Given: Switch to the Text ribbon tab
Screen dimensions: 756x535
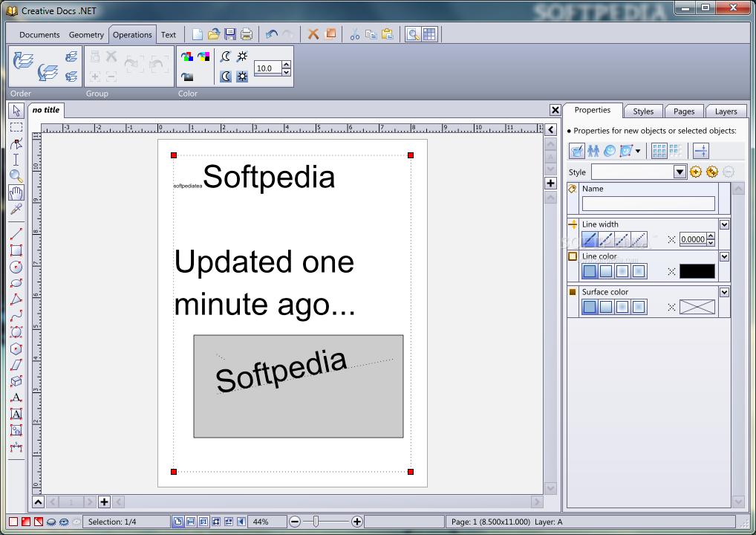Looking at the screenshot, I should coord(169,35).
